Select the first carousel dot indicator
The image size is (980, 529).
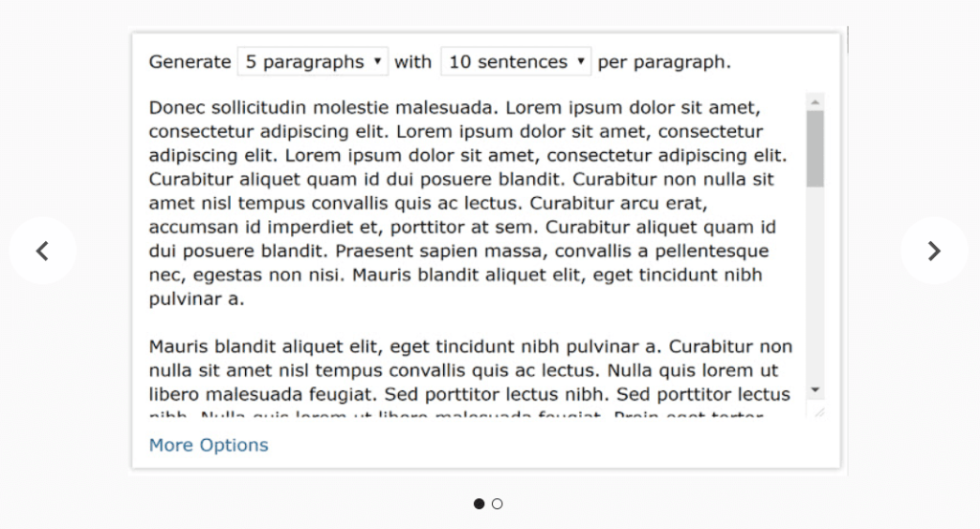pyautogui.click(x=479, y=504)
